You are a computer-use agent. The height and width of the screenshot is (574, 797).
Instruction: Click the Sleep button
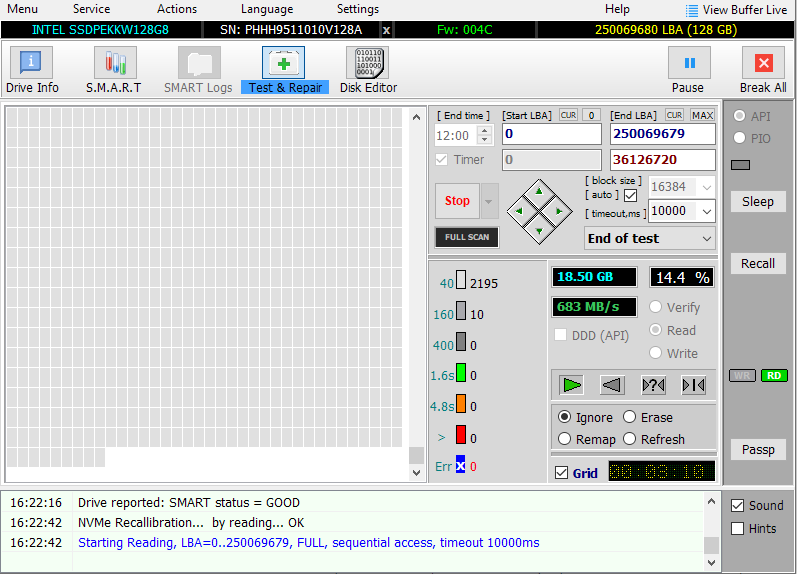click(758, 202)
